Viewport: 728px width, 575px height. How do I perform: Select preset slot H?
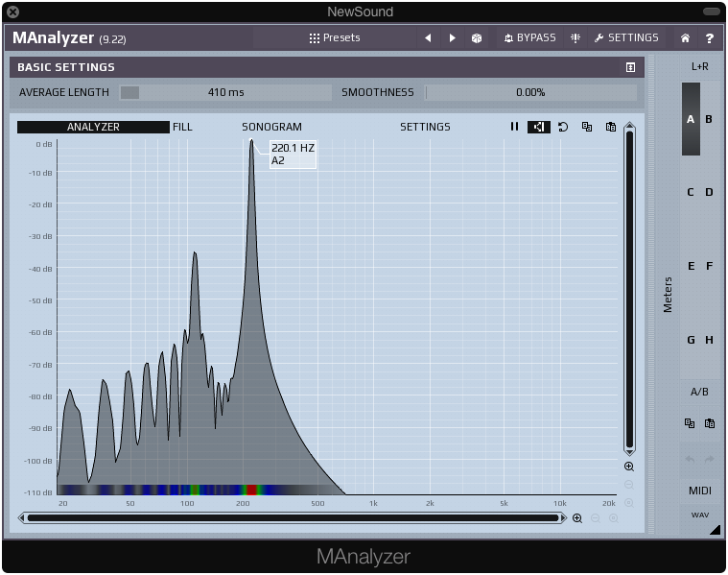coord(710,340)
